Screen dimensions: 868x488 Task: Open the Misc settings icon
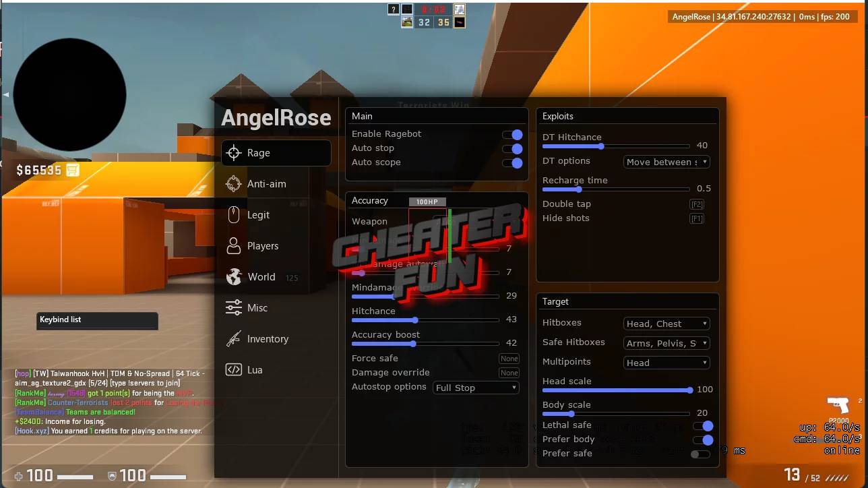(x=233, y=308)
